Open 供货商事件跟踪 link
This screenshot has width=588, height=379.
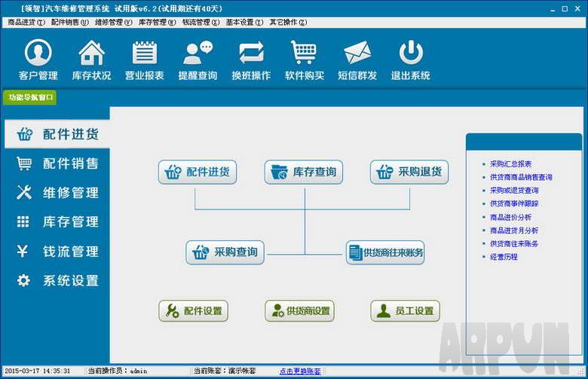pos(514,203)
